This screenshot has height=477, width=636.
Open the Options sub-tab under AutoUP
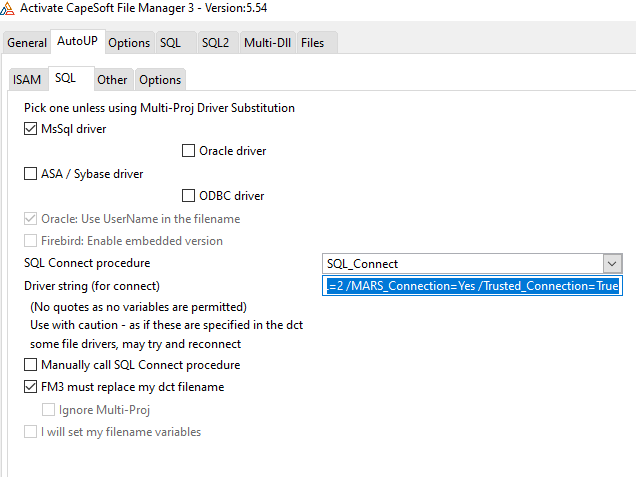(x=160, y=80)
